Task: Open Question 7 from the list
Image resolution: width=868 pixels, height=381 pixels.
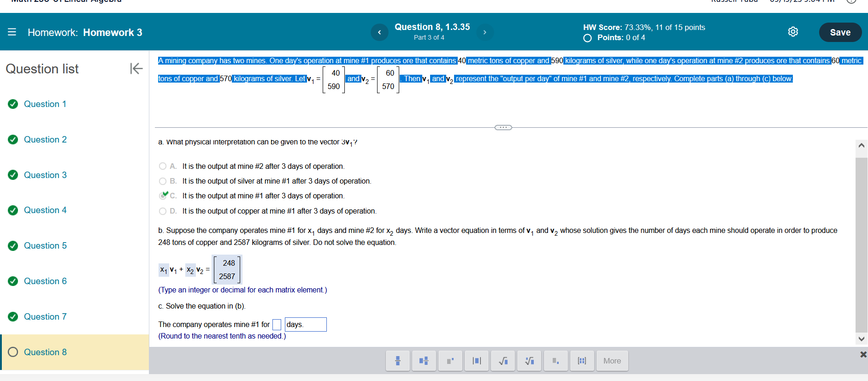Action: click(45, 316)
